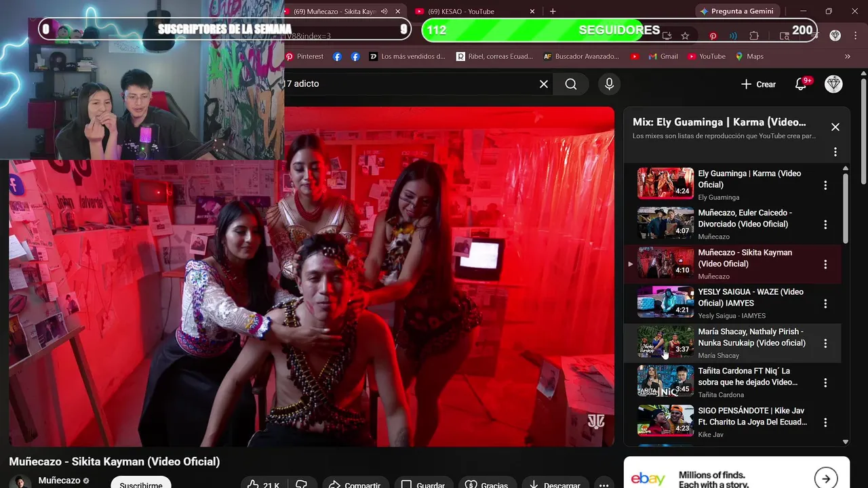Open 'Los más vendidos d...' bookmark

(x=407, y=56)
